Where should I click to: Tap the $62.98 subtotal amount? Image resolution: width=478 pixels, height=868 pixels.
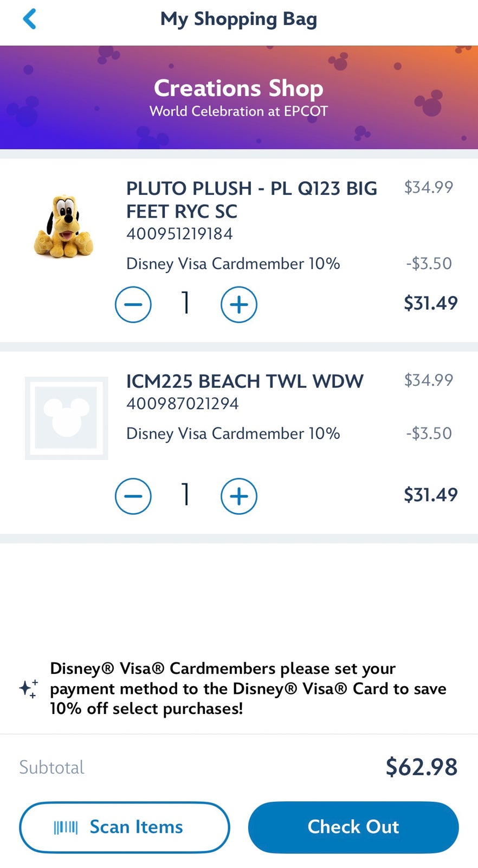coord(421,767)
